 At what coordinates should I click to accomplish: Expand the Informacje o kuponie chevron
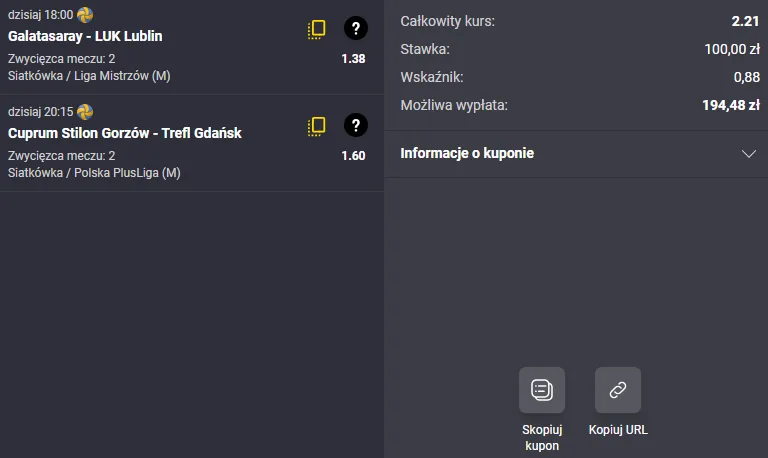tap(749, 154)
